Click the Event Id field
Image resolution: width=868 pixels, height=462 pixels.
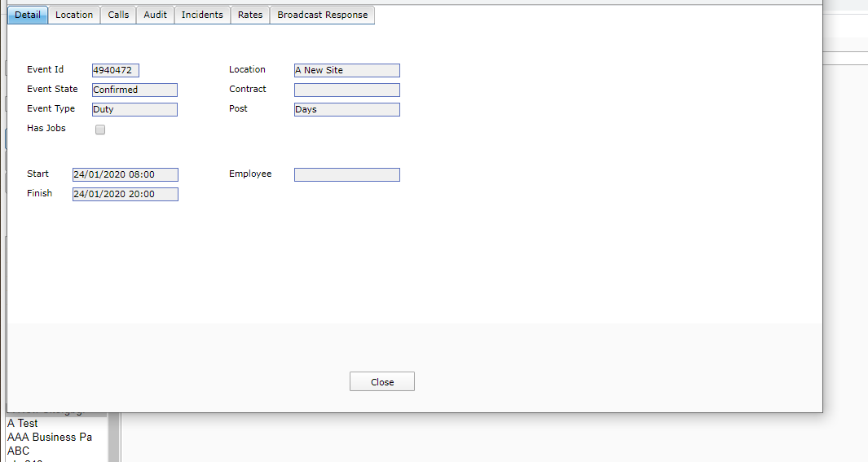point(115,70)
